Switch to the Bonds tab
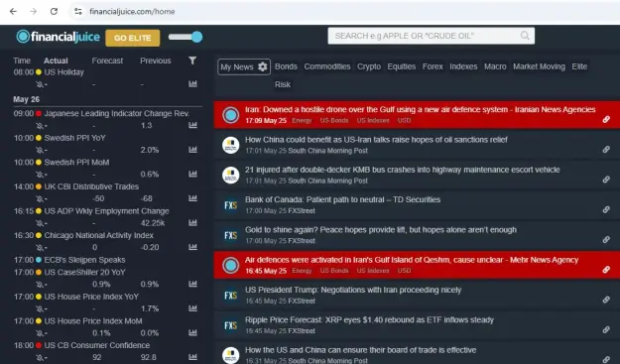620x364 pixels. pyautogui.click(x=286, y=66)
